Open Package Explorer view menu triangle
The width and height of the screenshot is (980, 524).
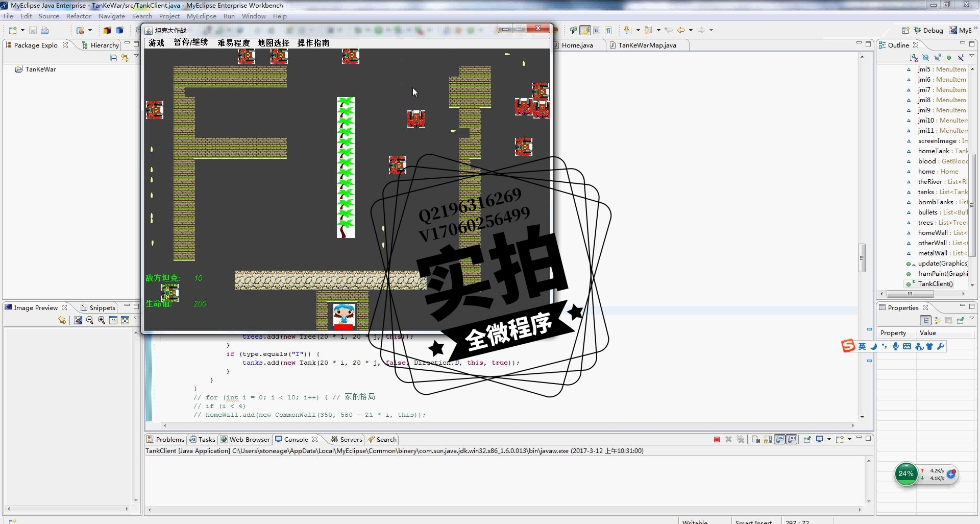tap(136, 56)
